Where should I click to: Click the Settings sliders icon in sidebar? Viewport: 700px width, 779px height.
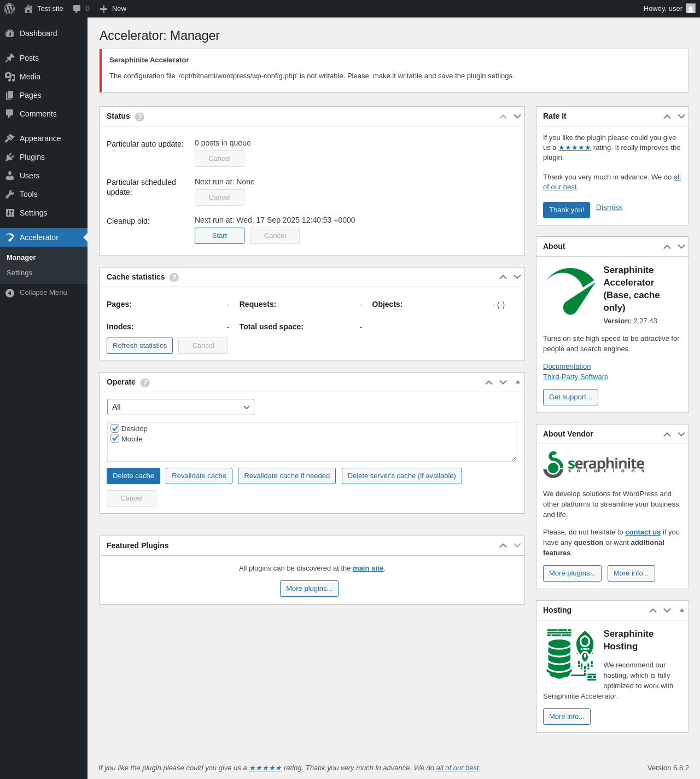[10, 213]
